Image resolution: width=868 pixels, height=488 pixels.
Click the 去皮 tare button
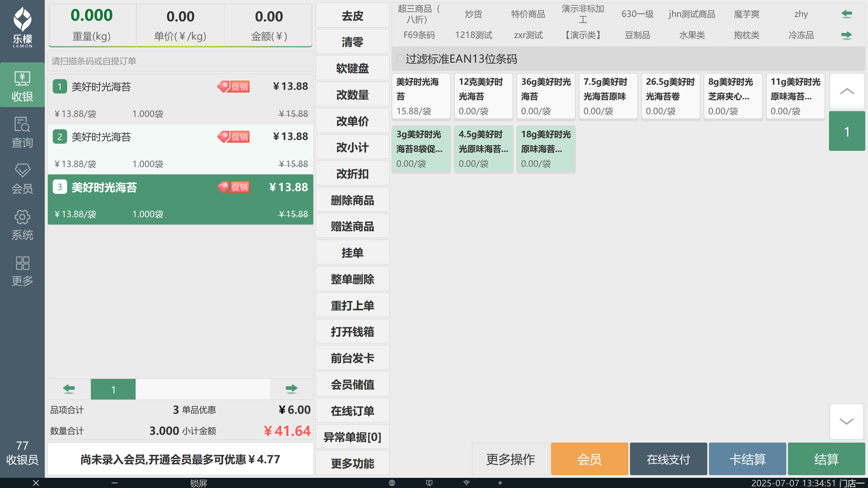click(x=353, y=16)
